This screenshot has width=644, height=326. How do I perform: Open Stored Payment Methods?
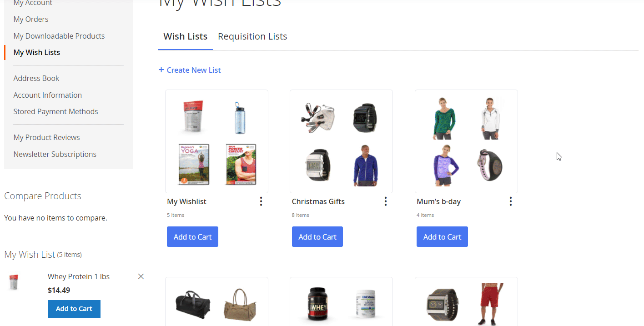pyautogui.click(x=55, y=111)
